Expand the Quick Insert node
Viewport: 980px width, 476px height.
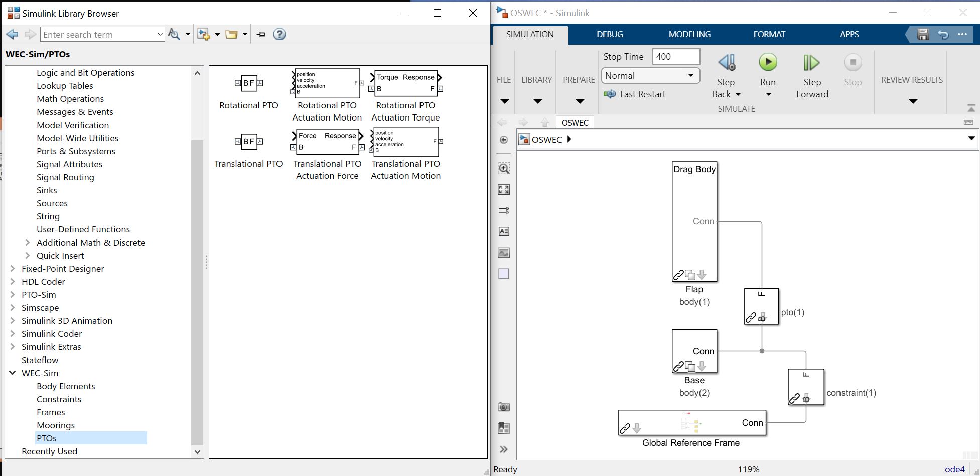(28, 256)
